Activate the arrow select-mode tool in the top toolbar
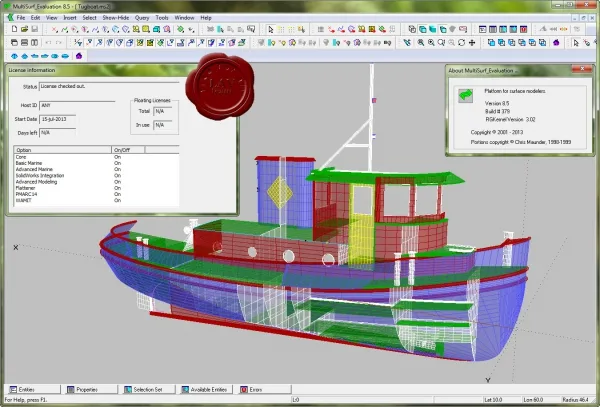Viewport: 600px width, 407px height. pyautogui.click(x=271, y=29)
